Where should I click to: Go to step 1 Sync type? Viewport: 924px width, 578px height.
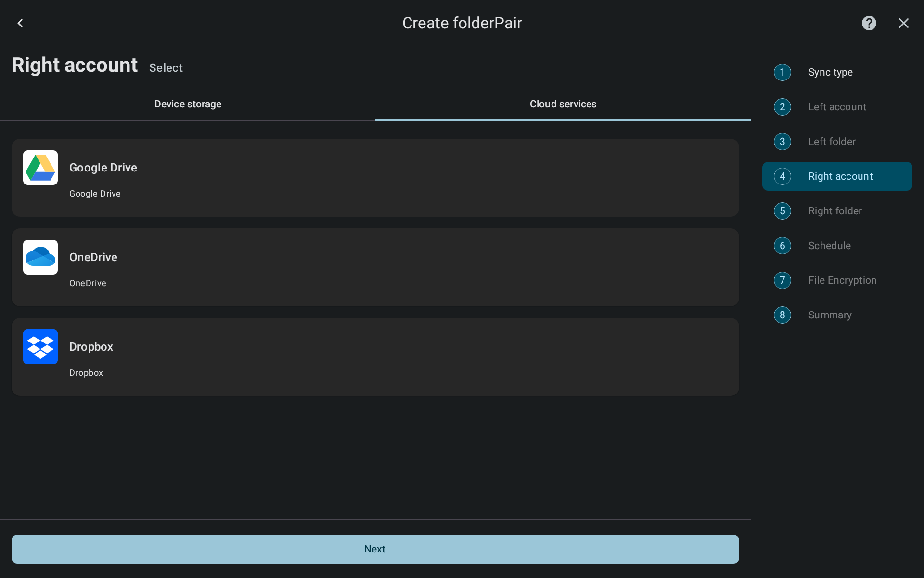(x=837, y=72)
